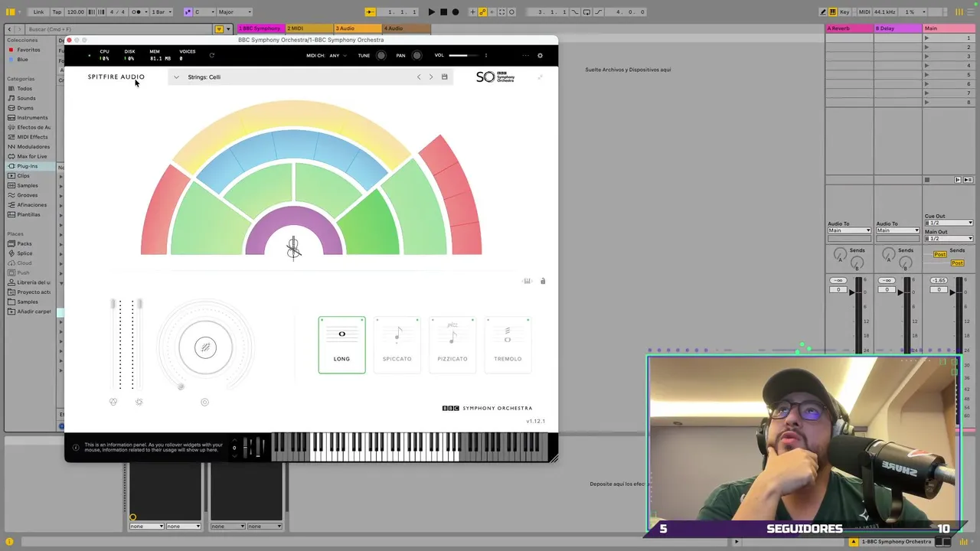Toggle Key mapping mode
The height and width of the screenshot is (551, 980).
(844, 11)
